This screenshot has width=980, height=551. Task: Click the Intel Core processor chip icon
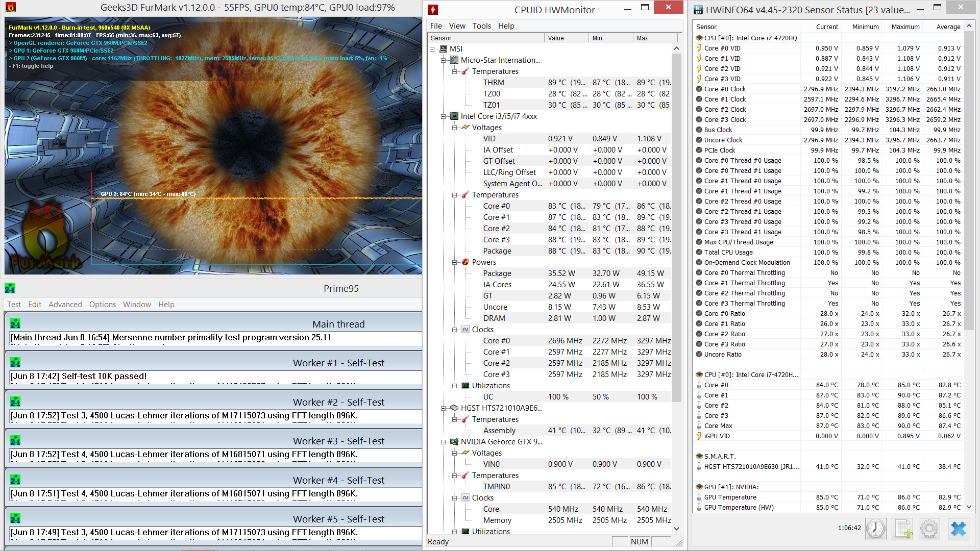454,116
